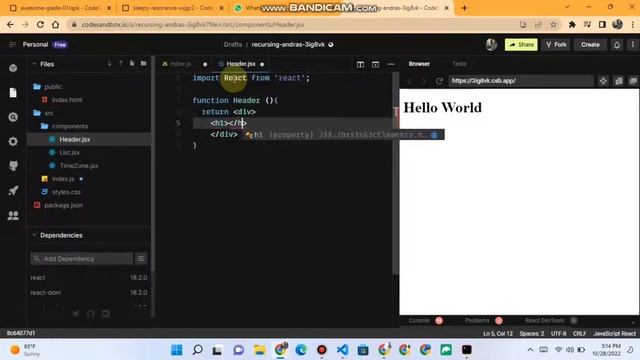Click the user avatar in CodeSandbox header
This screenshot has height=360, width=640.
click(491, 44)
